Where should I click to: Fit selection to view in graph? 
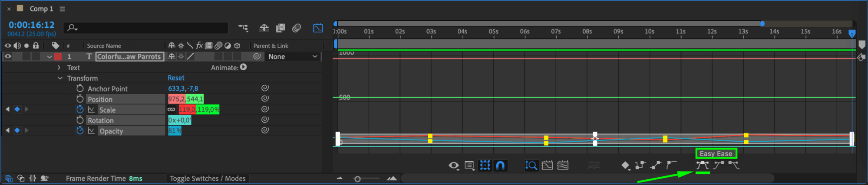547,166
